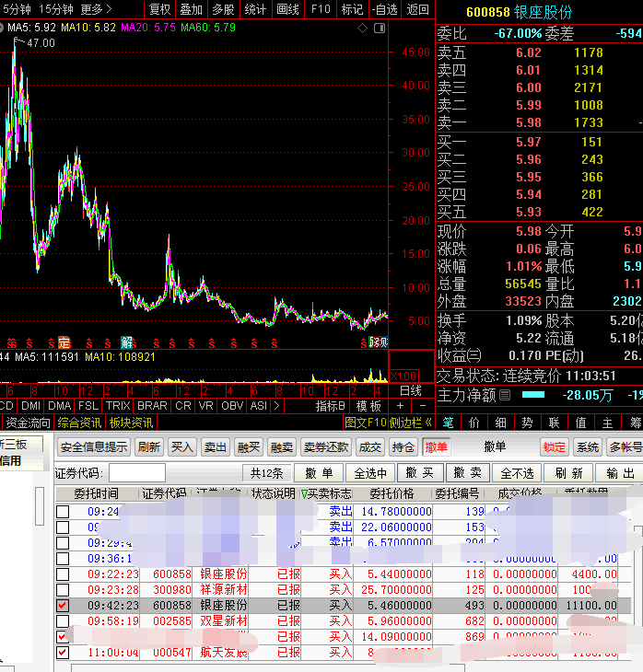
Task: Open the 日线 period selector
Action: 411,391
